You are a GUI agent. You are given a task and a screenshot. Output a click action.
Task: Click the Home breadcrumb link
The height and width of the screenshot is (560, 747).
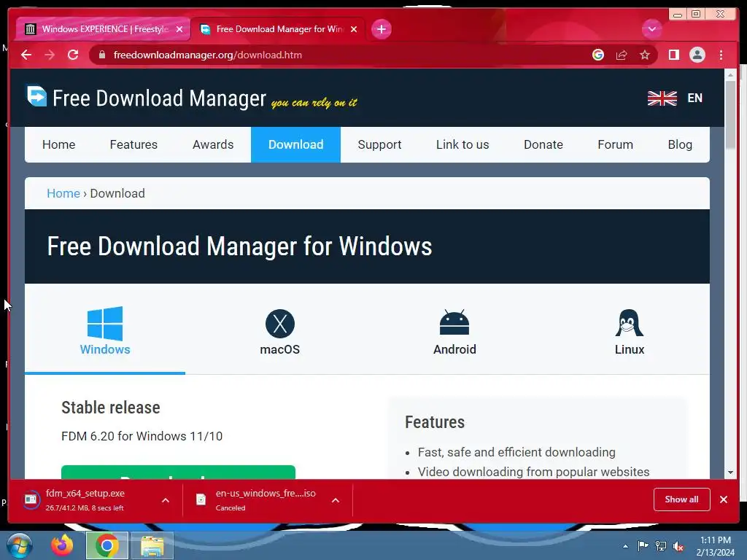[63, 193]
